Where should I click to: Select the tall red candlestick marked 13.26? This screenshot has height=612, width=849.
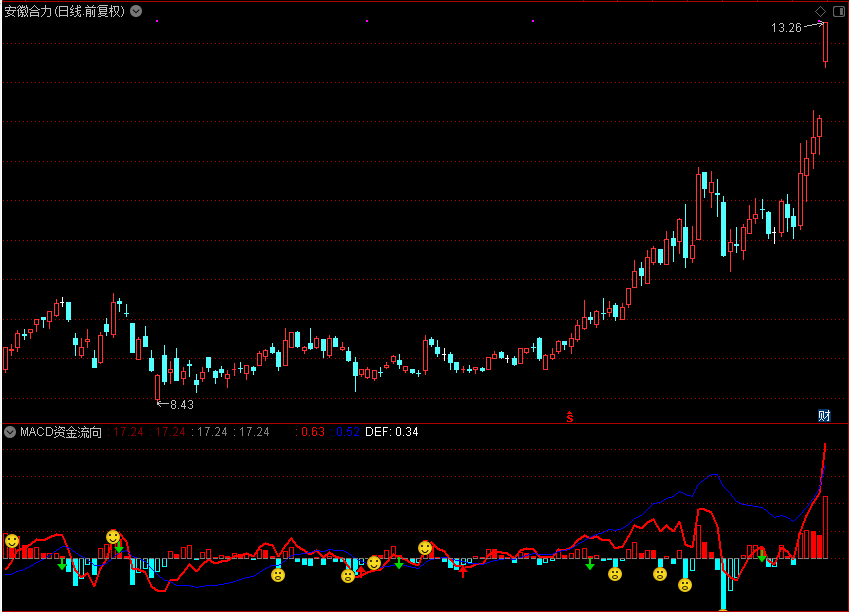pos(825,44)
